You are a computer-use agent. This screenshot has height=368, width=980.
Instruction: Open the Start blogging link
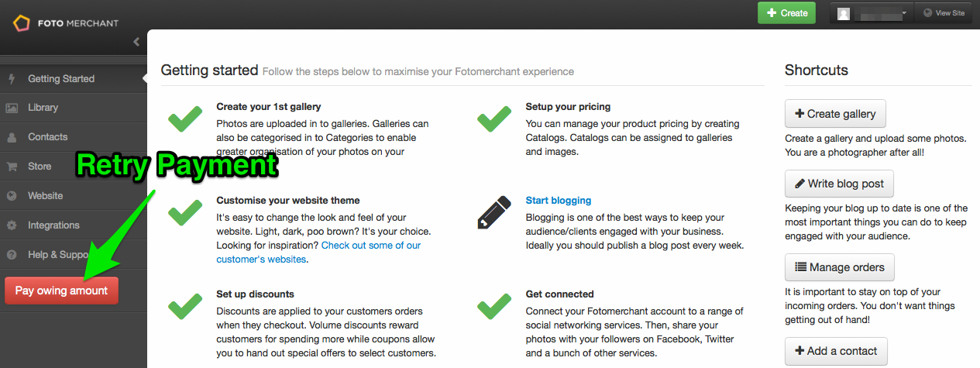pyautogui.click(x=558, y=200)
